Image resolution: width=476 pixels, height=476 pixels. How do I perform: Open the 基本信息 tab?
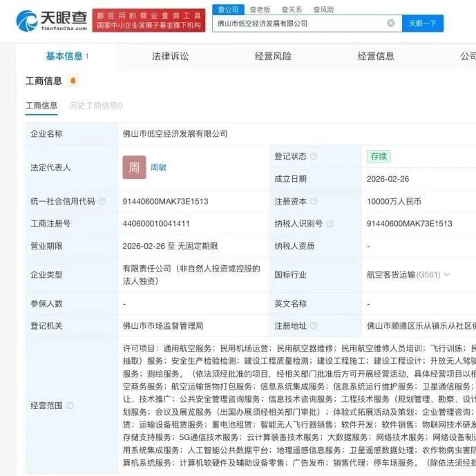[67, 56]
